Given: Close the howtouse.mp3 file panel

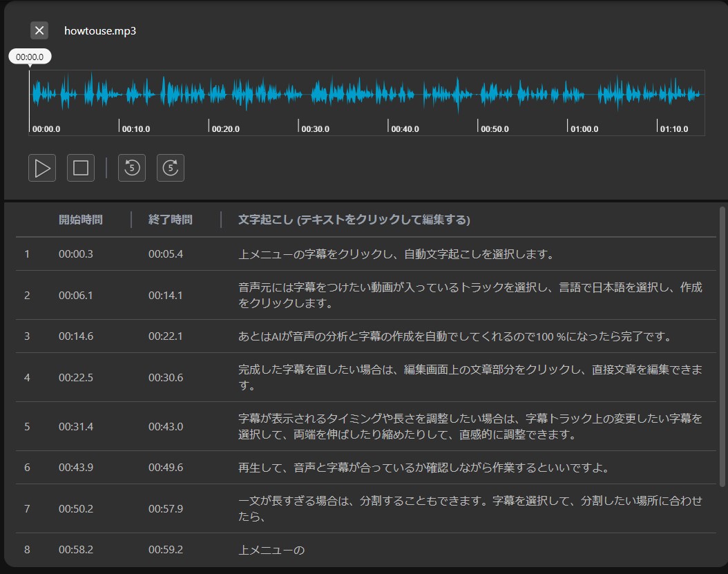Looking at the screenshot, I should [39, 30].
